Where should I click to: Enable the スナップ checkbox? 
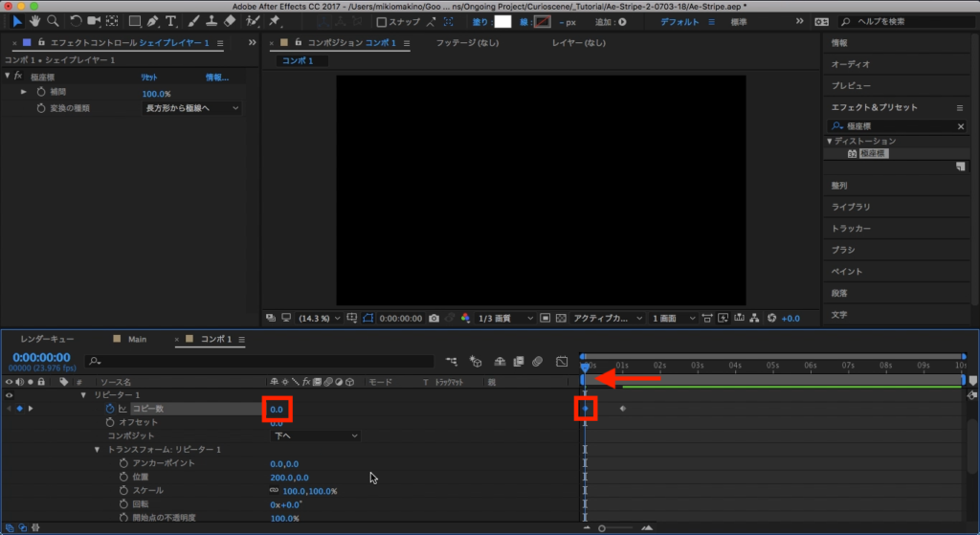(382, 22)
